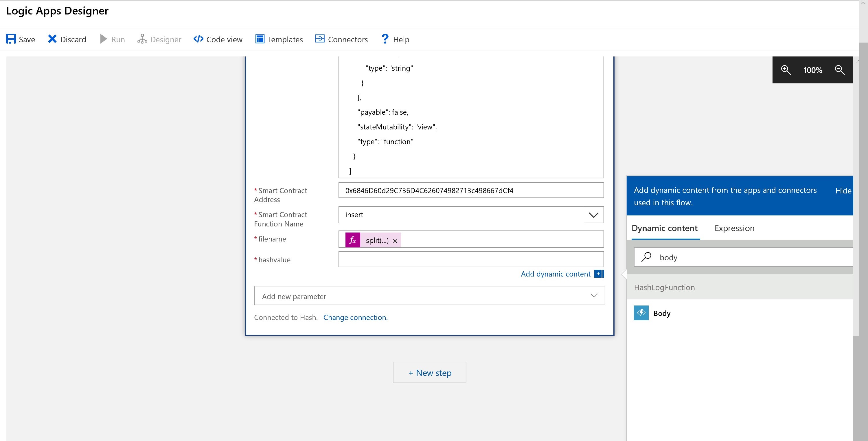This screenshot has height=441, width=868.
Task: Click the dynamic content search box
Action: tap(751, 257)
